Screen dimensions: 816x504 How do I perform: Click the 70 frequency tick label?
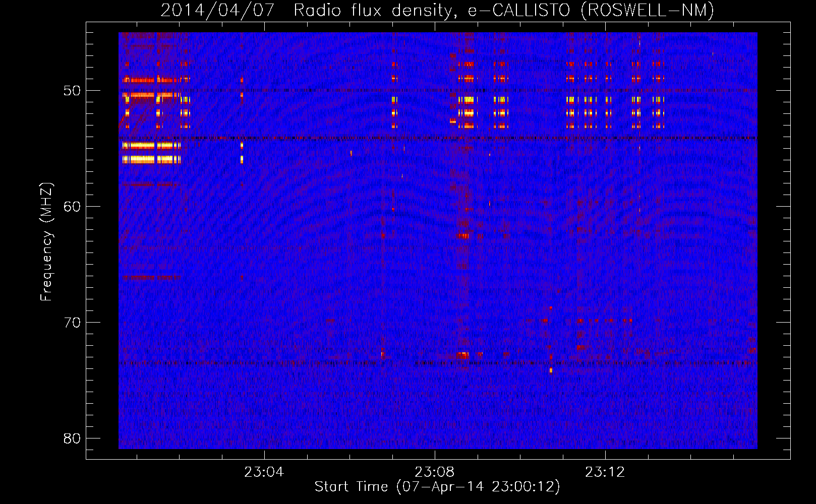(72, 323)
